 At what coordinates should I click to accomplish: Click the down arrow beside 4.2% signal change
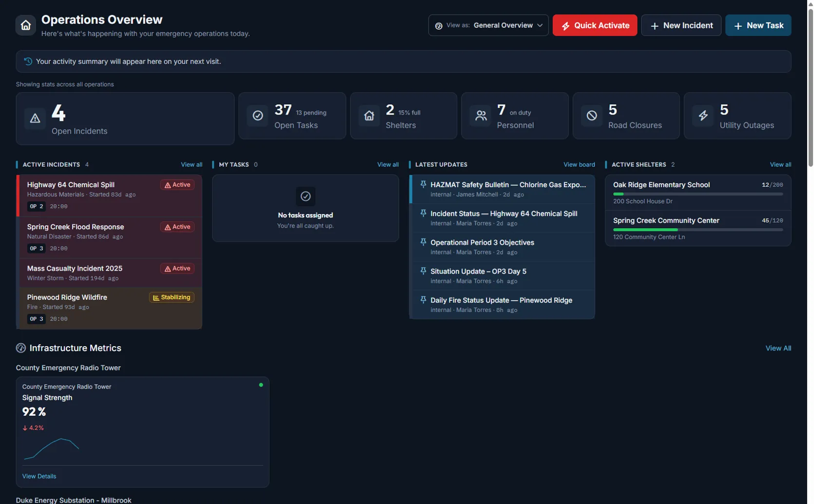[25, 428]
